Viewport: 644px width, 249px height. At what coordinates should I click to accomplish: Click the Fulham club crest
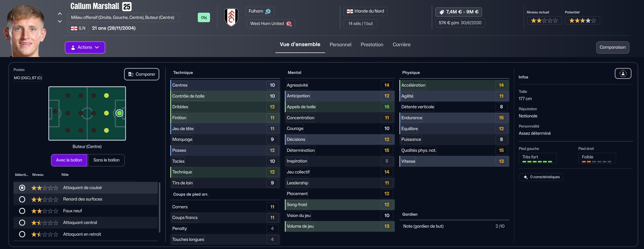point(231,17)
